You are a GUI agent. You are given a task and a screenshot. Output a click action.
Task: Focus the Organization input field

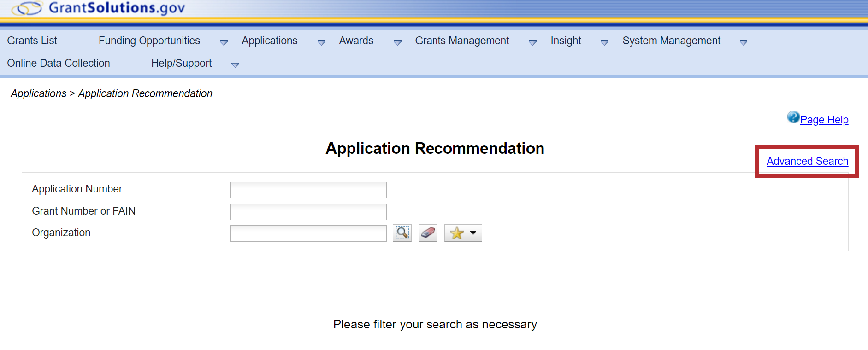tap(308, 233)
